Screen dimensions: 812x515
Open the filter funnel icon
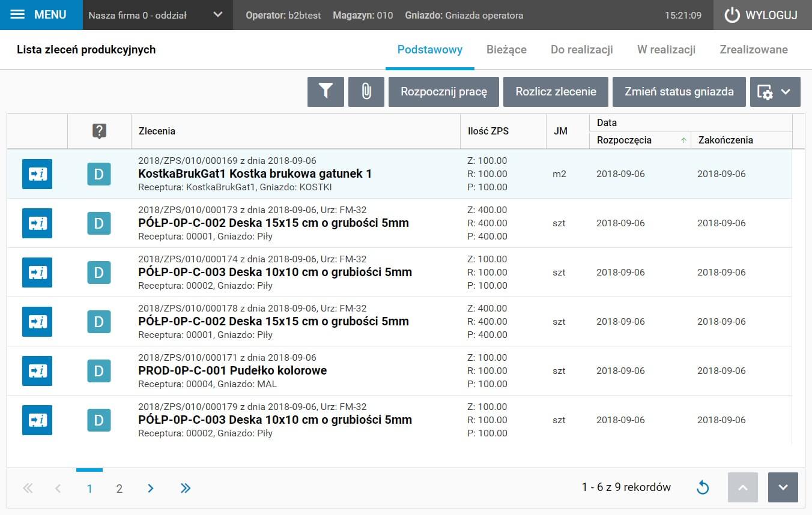[326, 92]
